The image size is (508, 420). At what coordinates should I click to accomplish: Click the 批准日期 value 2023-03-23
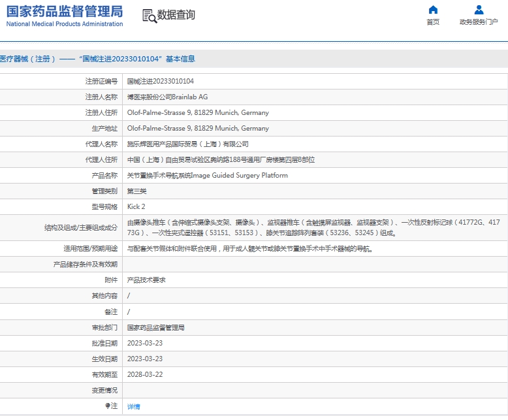145,343
